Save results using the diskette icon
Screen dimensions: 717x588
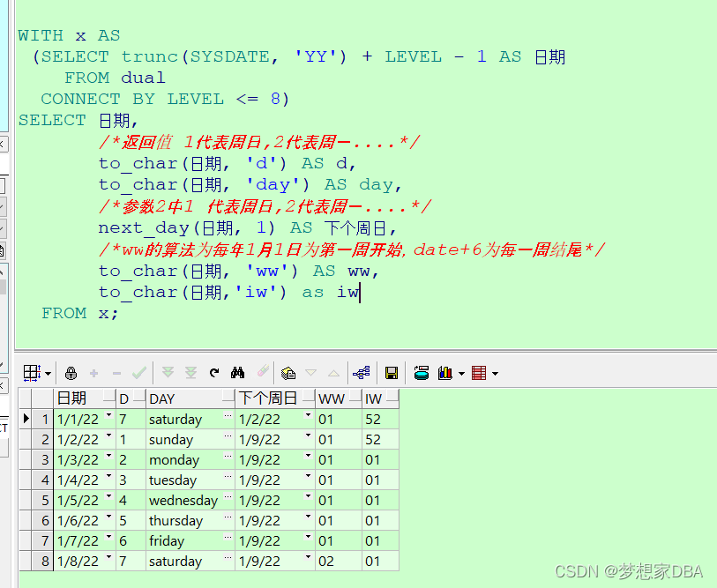tap(391, 372)
